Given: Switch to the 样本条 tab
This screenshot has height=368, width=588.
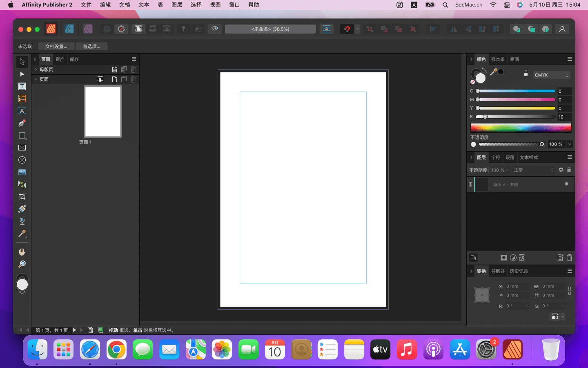Looking at the screenshot, I should tap(498, 59).
